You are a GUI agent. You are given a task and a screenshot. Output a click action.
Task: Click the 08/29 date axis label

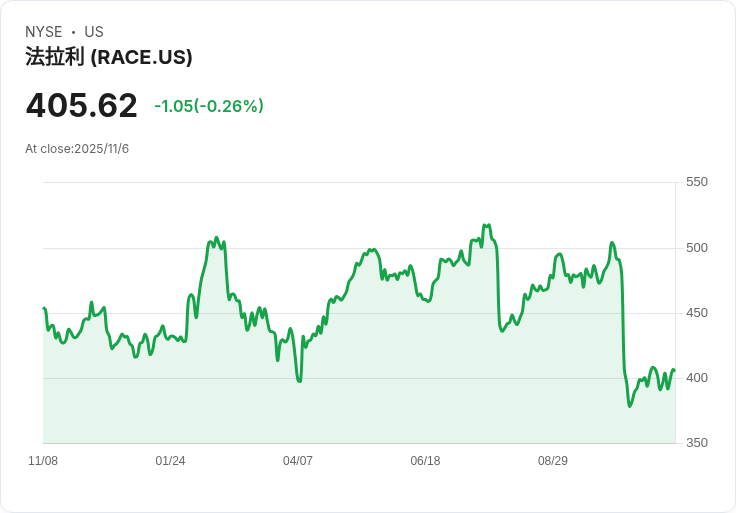552,460
